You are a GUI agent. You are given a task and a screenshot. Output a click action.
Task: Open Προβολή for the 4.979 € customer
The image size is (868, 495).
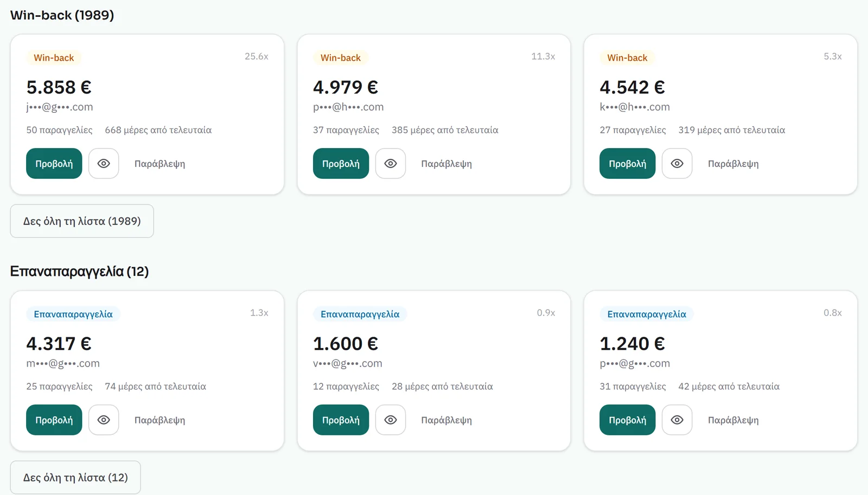tap(341, 163)
